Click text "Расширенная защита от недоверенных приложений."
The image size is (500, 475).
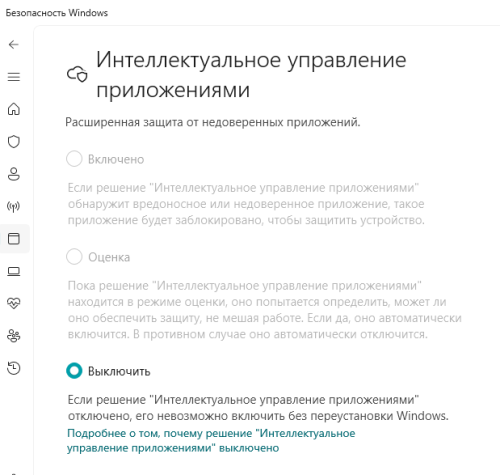(213, 122)
